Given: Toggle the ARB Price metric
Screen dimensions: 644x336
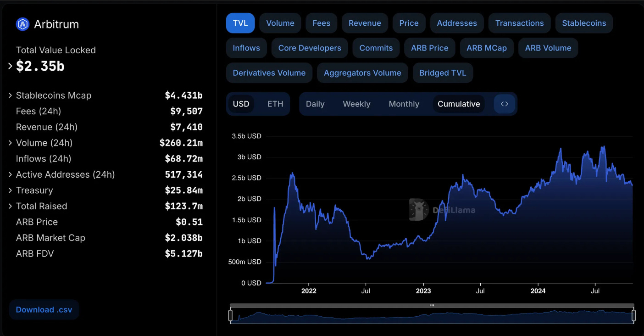Looking at the screenshot, I should point(430,48).
